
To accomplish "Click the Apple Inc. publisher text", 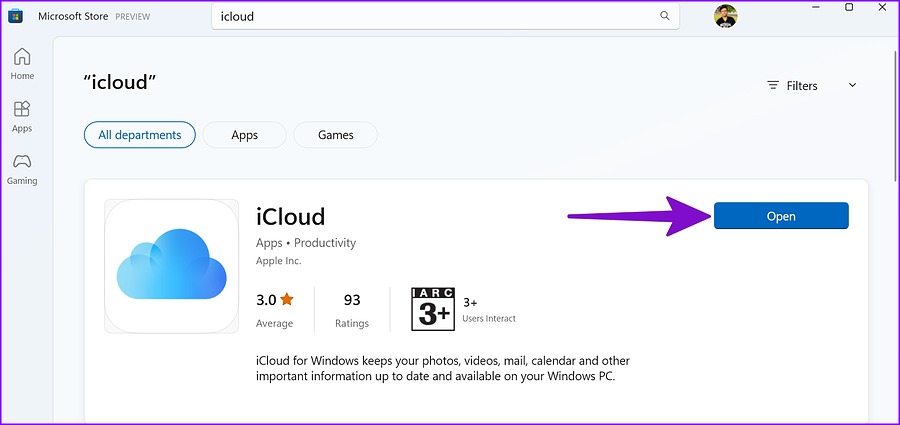I will (278, 261).
